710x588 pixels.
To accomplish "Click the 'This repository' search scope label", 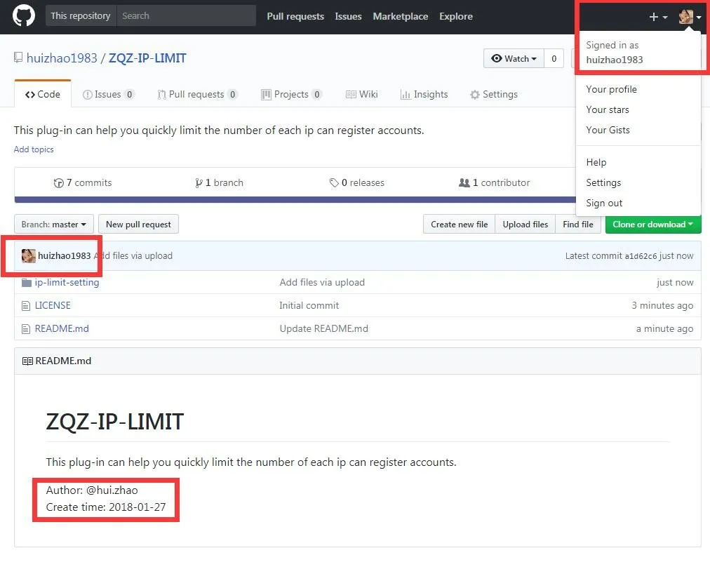I will tap(81, 16).
